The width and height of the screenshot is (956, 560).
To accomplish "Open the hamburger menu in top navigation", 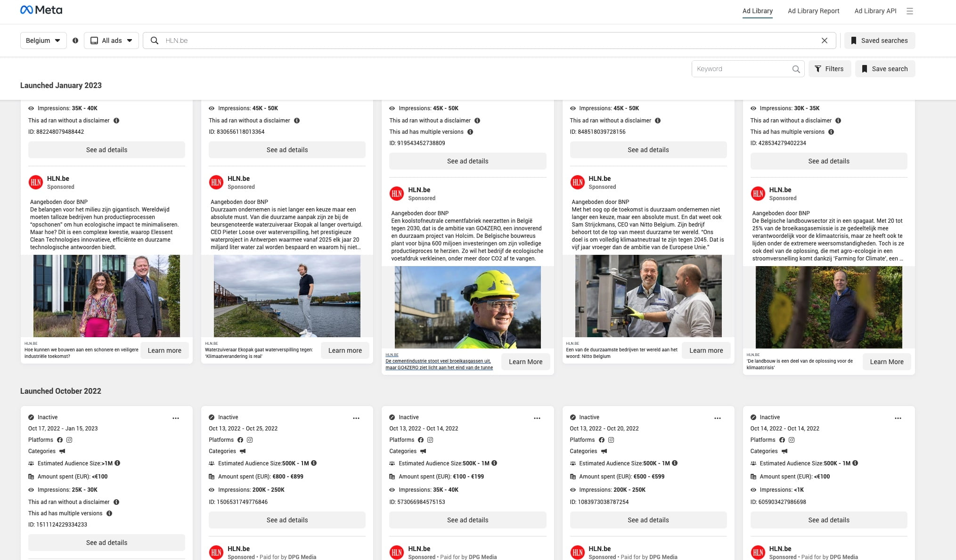I will (910, 11).
